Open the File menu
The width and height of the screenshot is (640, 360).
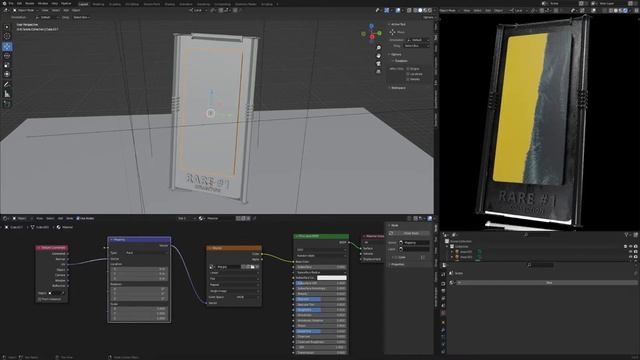(11, 3)
